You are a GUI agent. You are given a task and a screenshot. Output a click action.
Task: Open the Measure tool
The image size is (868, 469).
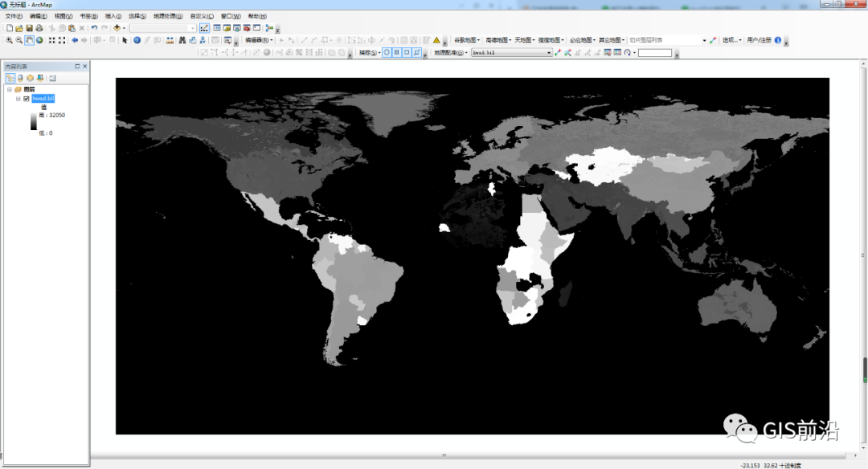click(170, 40)
